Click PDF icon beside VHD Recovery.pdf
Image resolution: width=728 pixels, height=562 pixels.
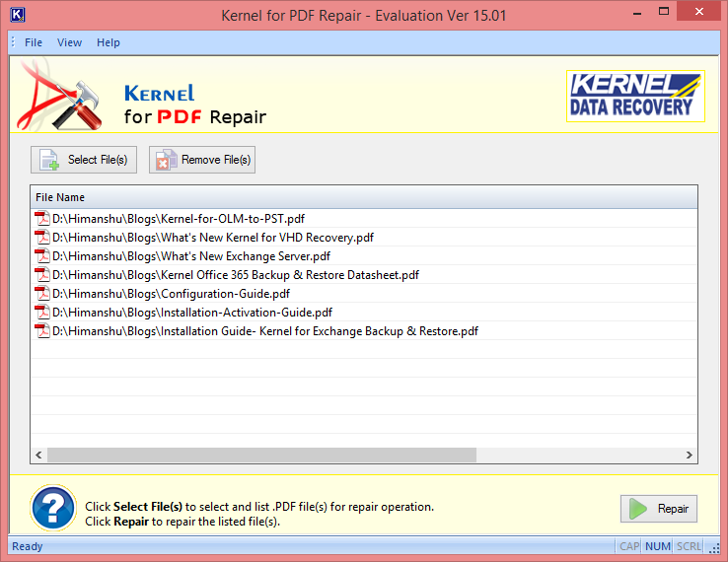click(42, 237)
